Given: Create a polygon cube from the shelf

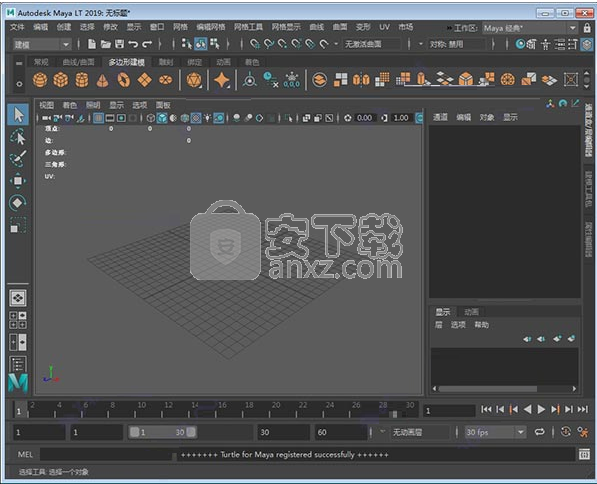Looking at the screenshot, I should [61, 80].
